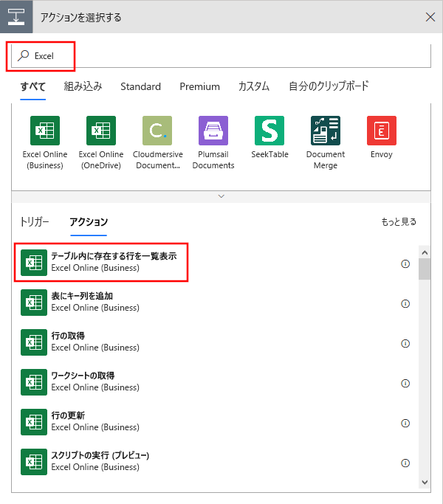This screenshot has height=504, width=443.
Task: Select the Excel Online (OneDrive) connector icon
Action: coord(101,131)
